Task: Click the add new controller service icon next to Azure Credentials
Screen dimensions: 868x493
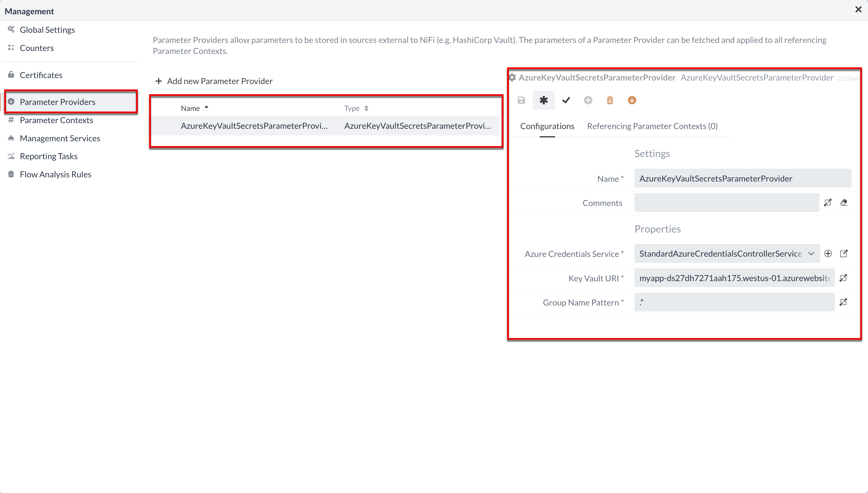Action: pos(828,254)
